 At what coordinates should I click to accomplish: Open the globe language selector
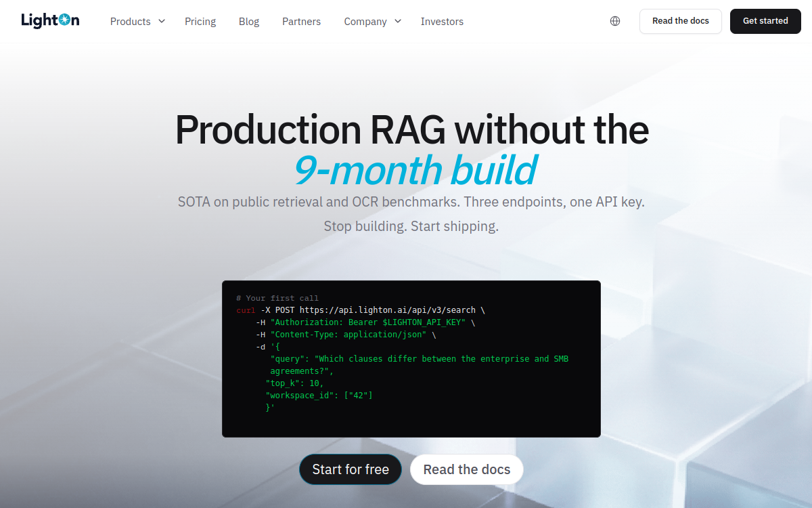click(x=615, y=21)
